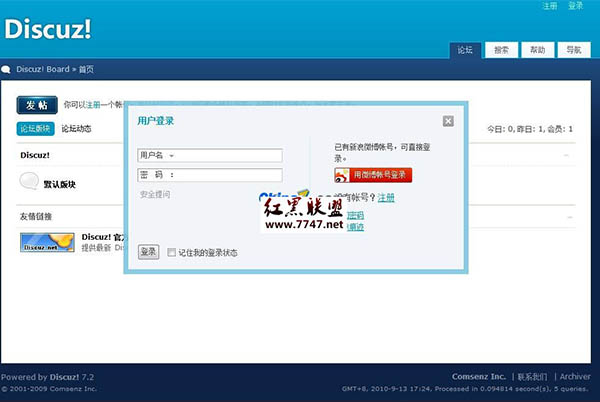
Task: Close the 用户登录 login dialog
Action: (x=448, y=121)
